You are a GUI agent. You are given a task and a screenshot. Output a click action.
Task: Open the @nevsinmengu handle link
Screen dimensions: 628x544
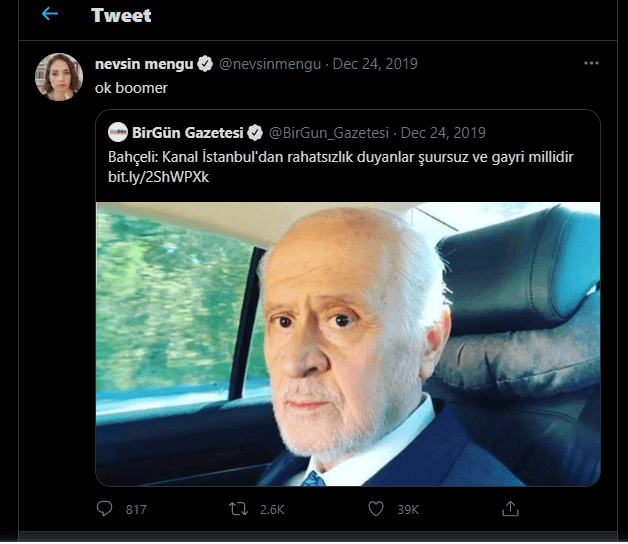270,64
